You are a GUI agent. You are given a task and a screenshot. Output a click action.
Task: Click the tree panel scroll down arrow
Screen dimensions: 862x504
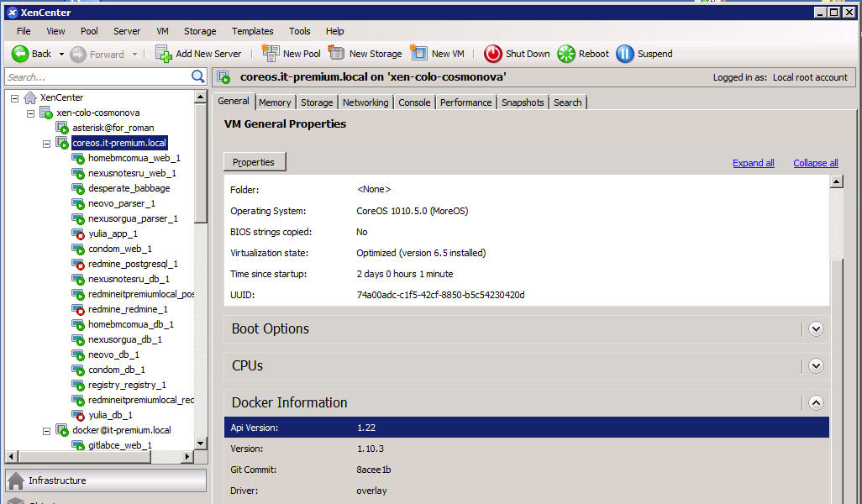201,443
